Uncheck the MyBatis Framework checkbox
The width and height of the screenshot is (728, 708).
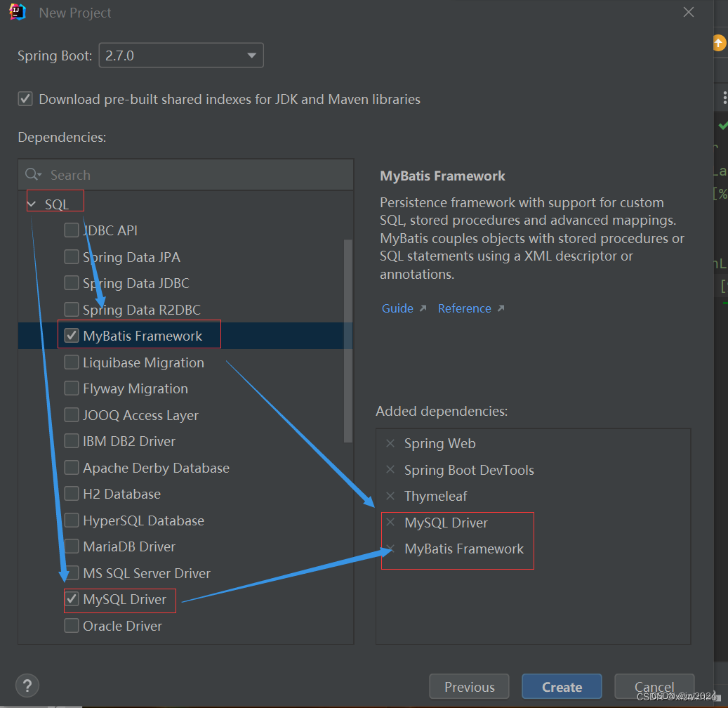click(72, 336)
